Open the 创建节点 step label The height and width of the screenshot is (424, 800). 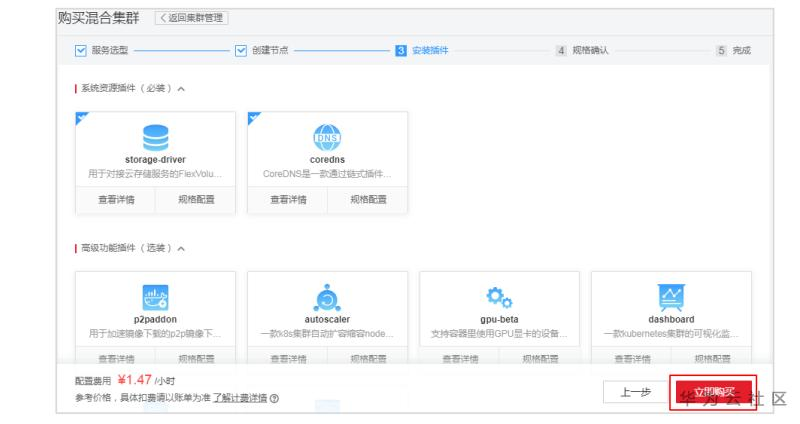point(270,51)
